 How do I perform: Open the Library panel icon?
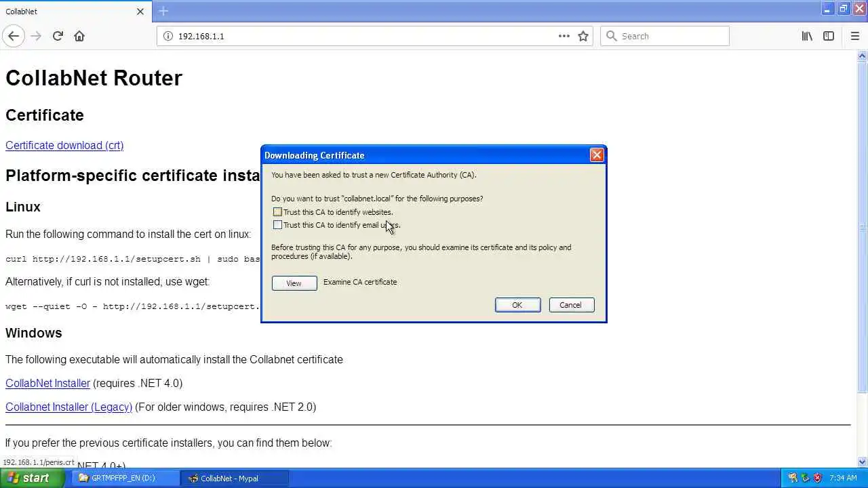point(807,36)
